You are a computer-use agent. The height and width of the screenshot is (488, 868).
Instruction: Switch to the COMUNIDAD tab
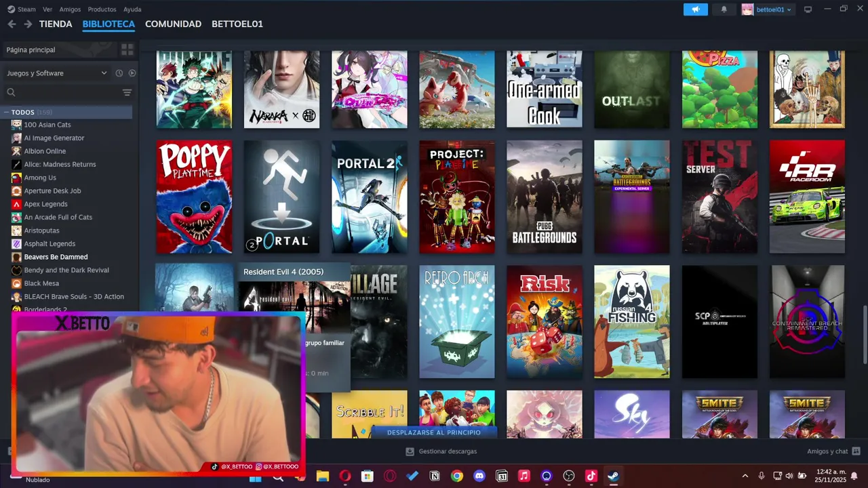[173, 24]
